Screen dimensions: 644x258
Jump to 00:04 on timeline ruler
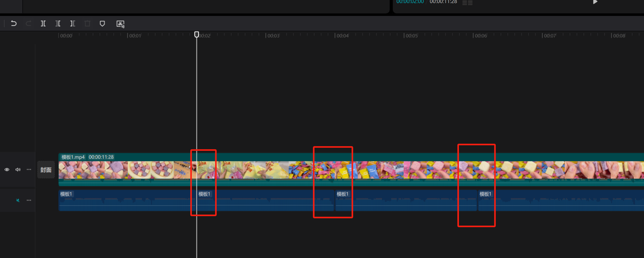tap(343, 36)
